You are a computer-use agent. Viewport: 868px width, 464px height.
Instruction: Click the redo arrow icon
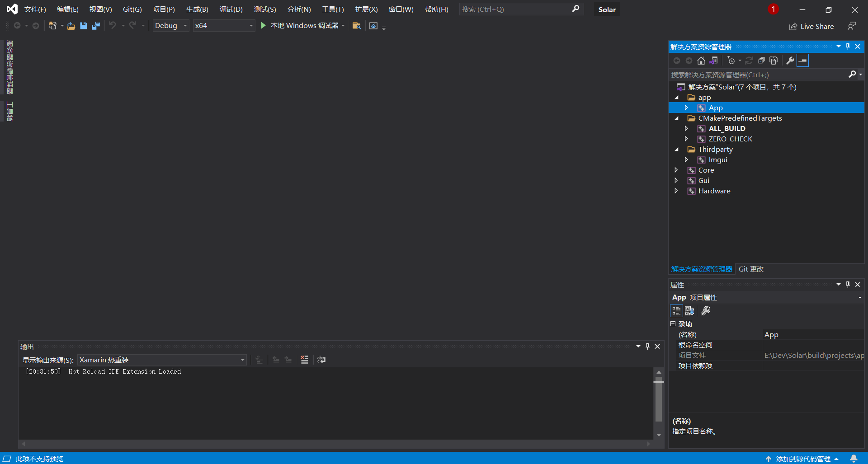click(x=132, y=26)
